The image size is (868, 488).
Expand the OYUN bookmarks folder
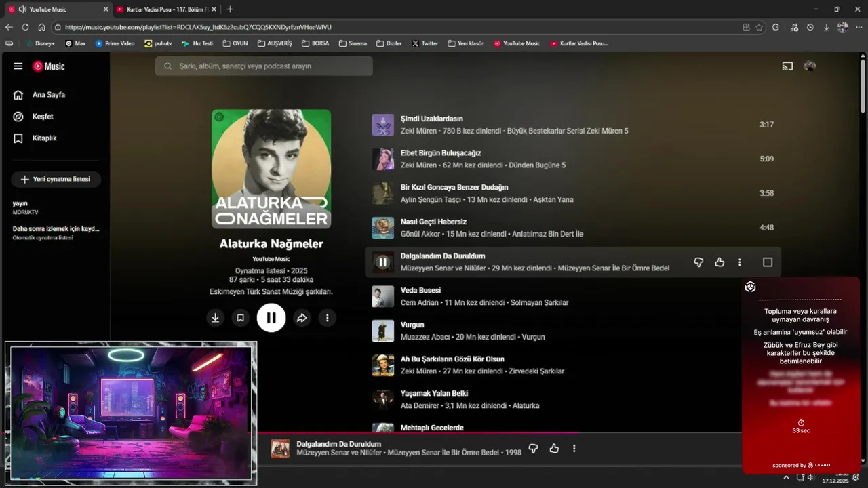[x=235, y=43]
